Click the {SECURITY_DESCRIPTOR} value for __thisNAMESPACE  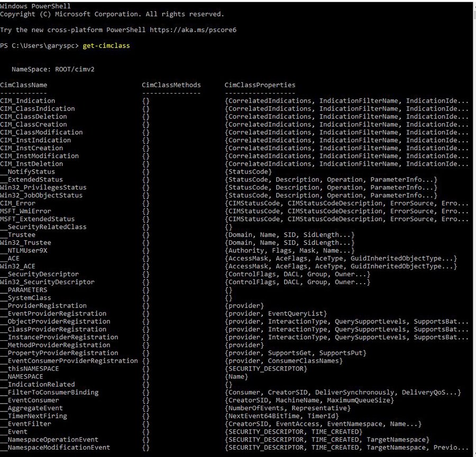pos(266,369)
